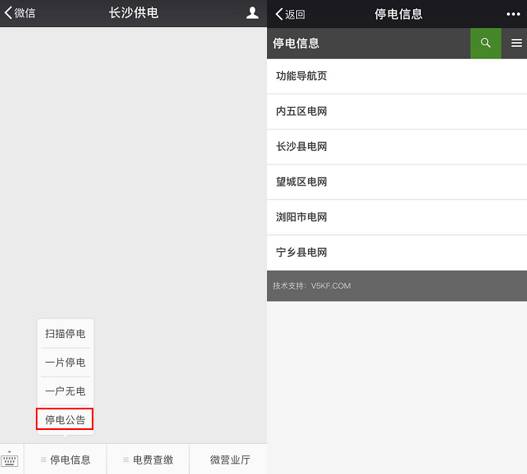This screenshot has height=474, width=527.
Task: Open the 长沙供电 account profile icon
Action: coord(252,13)
